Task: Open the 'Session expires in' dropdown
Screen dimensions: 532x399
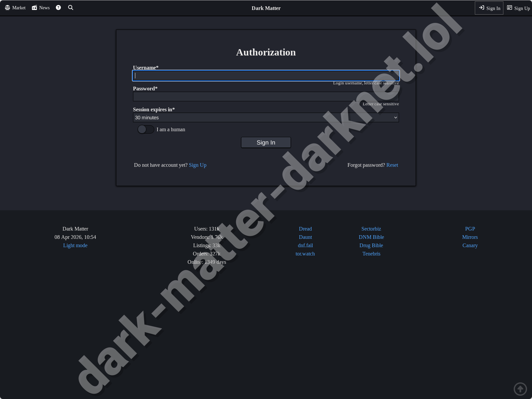Action: [x=266, y=117]
